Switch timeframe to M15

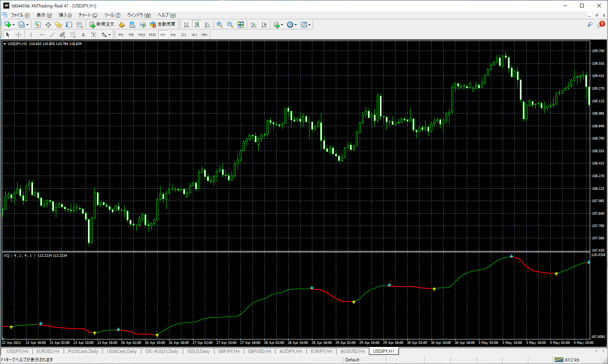click(142, 35)
